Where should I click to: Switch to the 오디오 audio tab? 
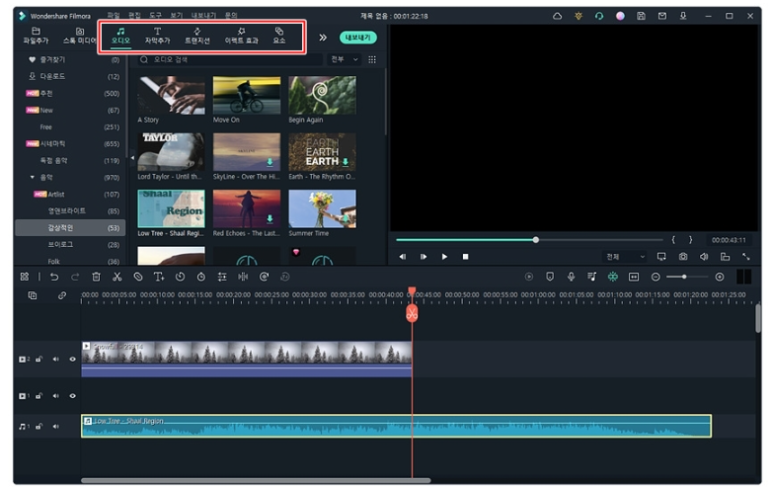[121, 36]
